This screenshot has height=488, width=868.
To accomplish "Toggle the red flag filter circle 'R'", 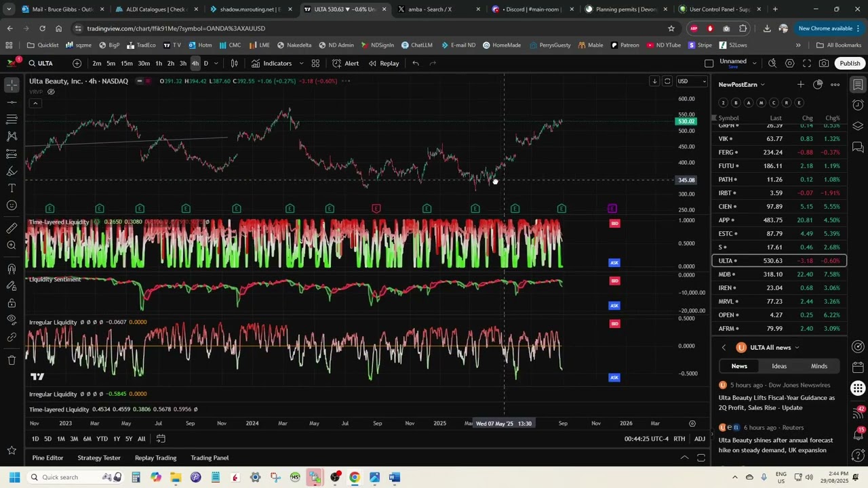I will [787, 103].
